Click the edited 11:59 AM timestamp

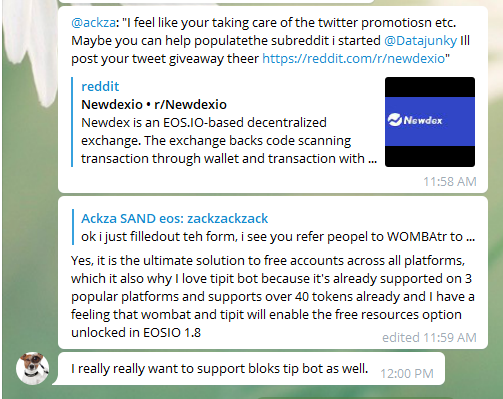click(429, 338)
